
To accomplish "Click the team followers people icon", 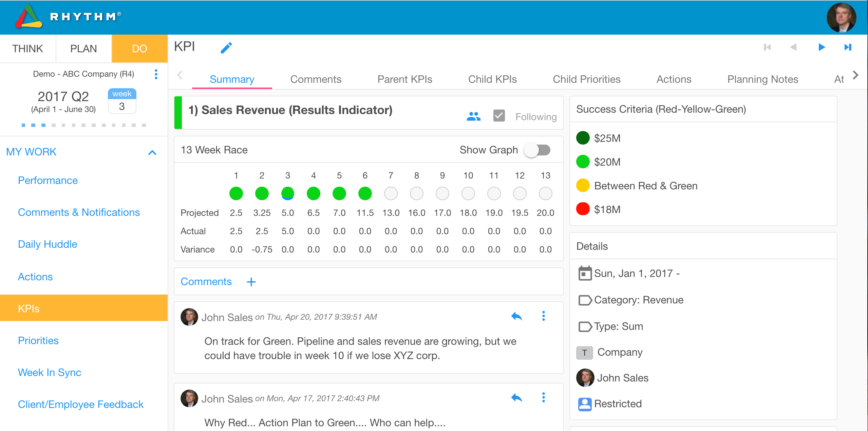I will pyautogui.click(x=473, y=116).
